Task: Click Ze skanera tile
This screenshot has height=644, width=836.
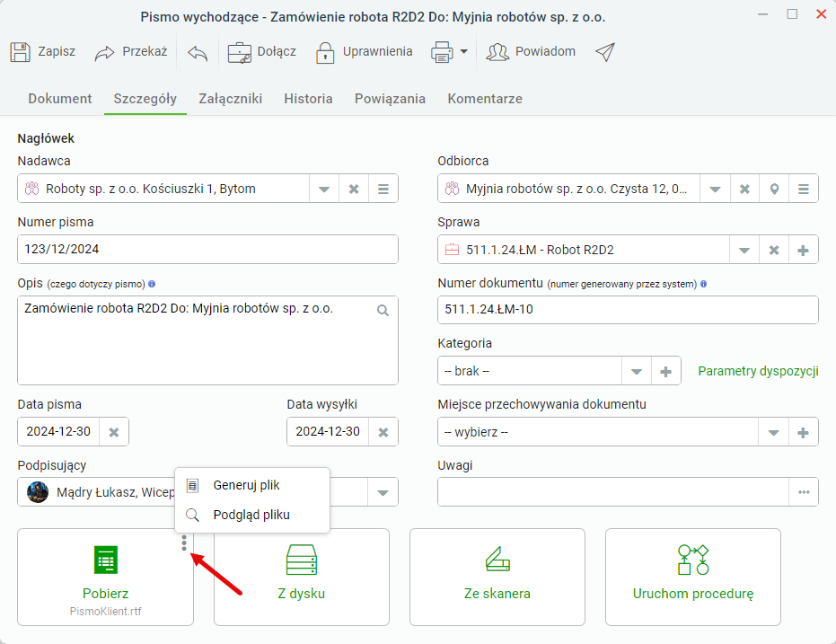Action: [x=497, y=578]
